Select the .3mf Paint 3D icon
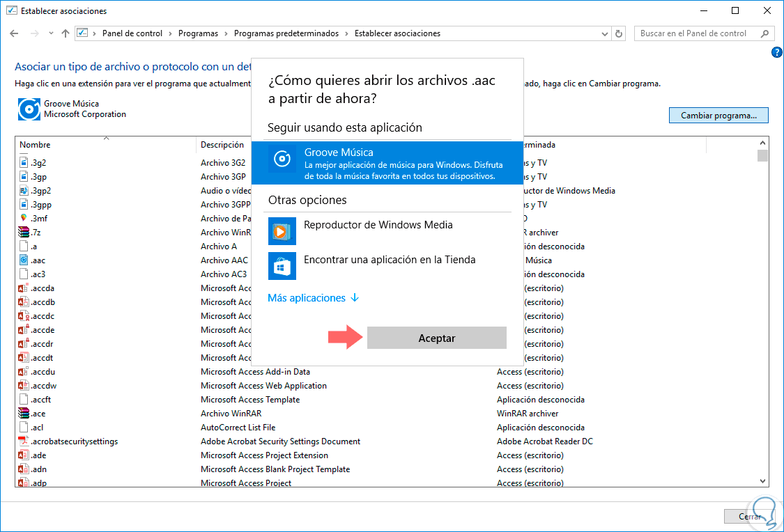This screenshot has height=532, width=784. pyautogui.click(x=24, y=218)
